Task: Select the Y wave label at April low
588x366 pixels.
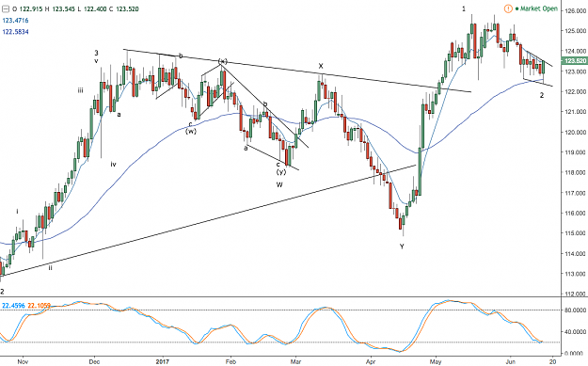Action: click(402, 247)
